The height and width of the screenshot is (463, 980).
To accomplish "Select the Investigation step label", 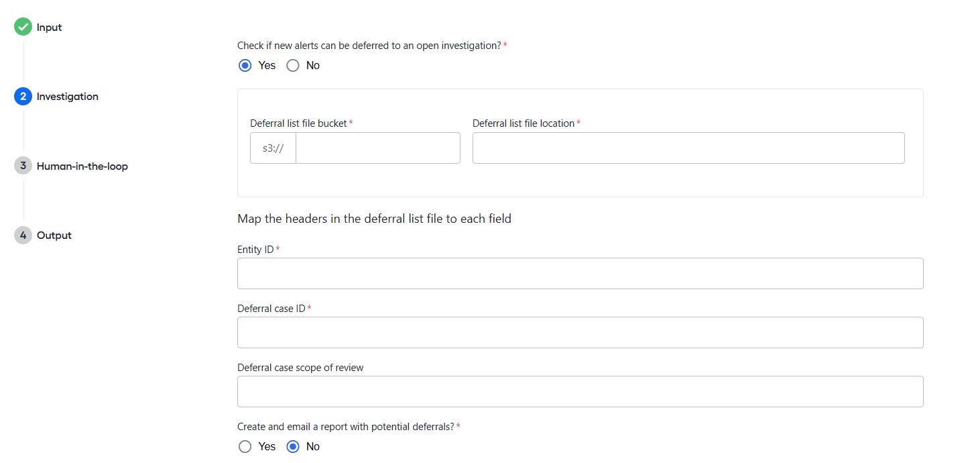I will tap(68, 97).
